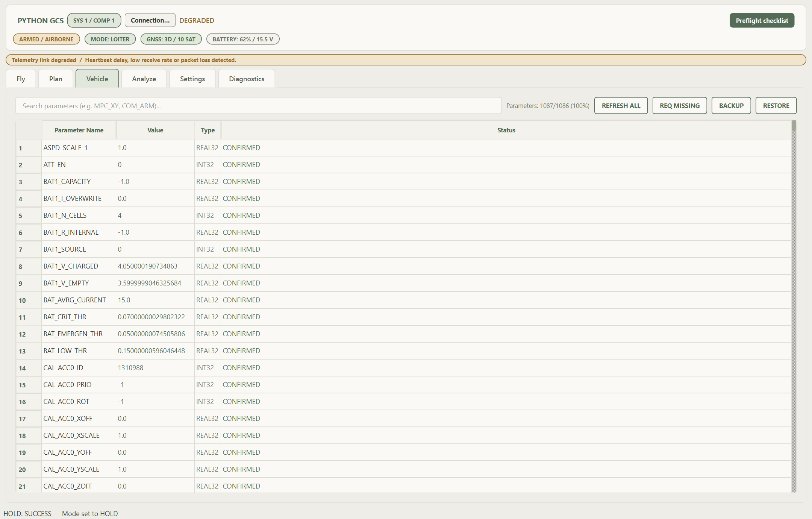The width and height of the screenshot is (812, 519).
Task: Click the Type column header
Action: click(208, 130)
